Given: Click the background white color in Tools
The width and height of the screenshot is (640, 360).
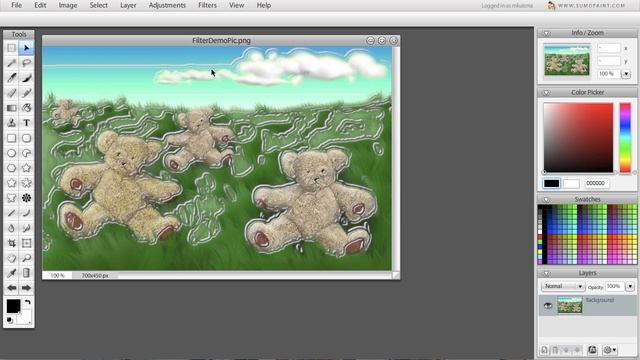Looking at the screenshot, I should point(24,317).
